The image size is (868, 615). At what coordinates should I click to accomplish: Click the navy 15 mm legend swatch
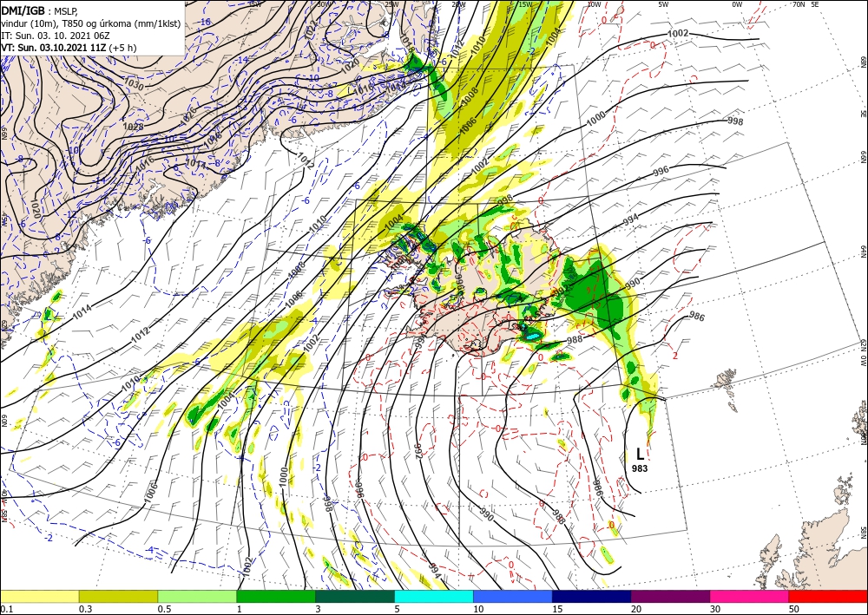pyautogui.click(x=592, y=596)
